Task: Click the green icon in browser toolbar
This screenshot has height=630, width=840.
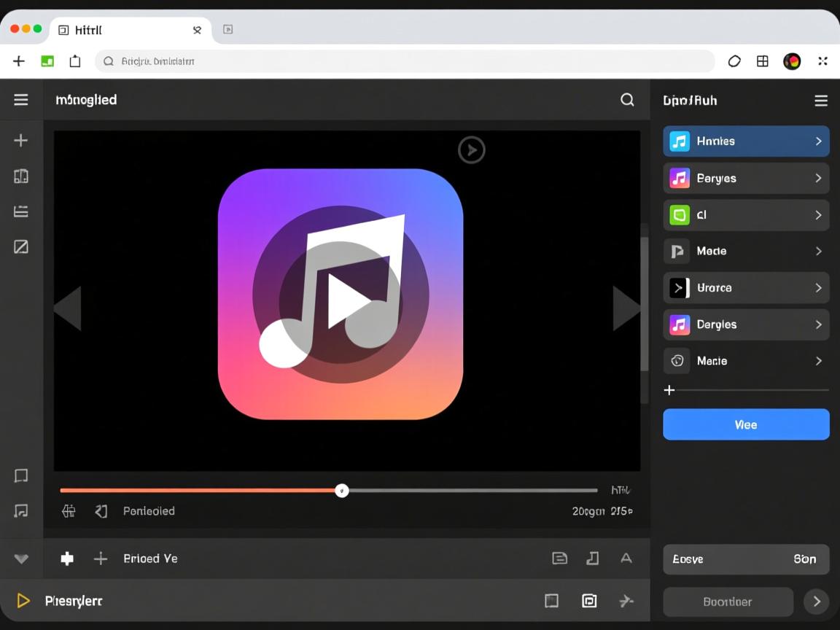Action: click(x=47, y=61)
